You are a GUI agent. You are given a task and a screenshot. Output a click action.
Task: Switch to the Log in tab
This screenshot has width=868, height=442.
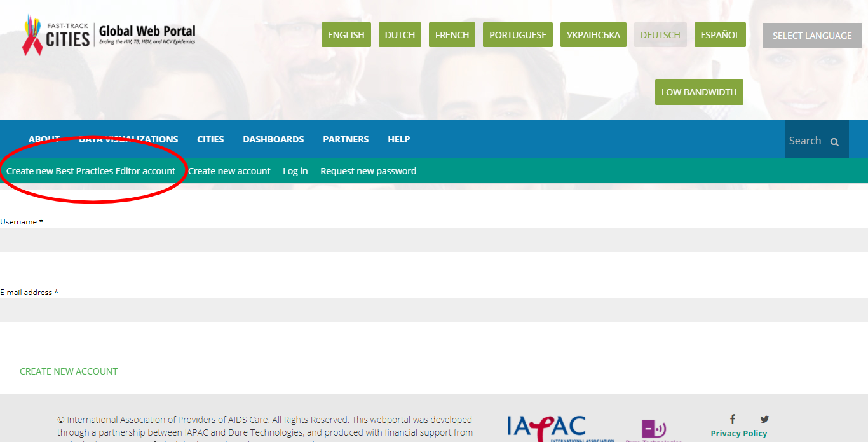[x=295, y=170]
